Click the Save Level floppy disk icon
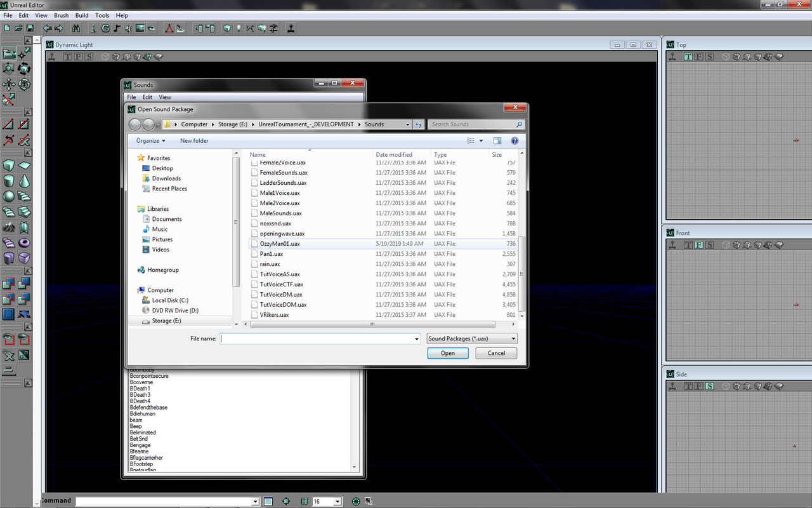 click(x=30, y=29)
